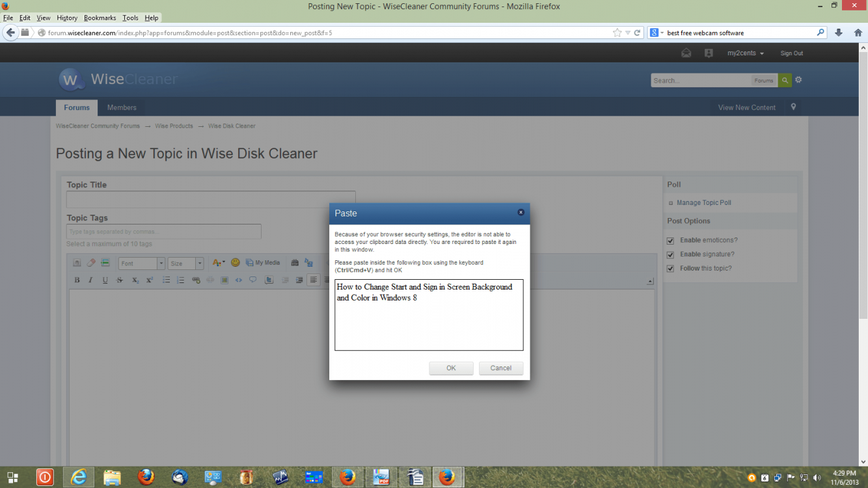Bookmark this page with the star icon
This screenshot has height=488, width=868.
617,33
